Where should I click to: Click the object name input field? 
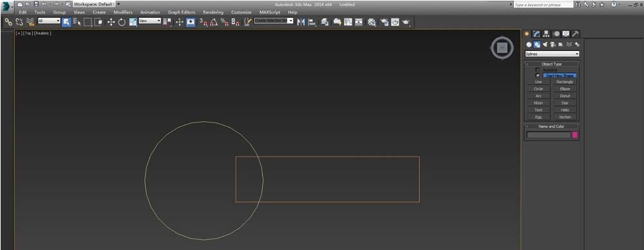click(x=549, y=135)
